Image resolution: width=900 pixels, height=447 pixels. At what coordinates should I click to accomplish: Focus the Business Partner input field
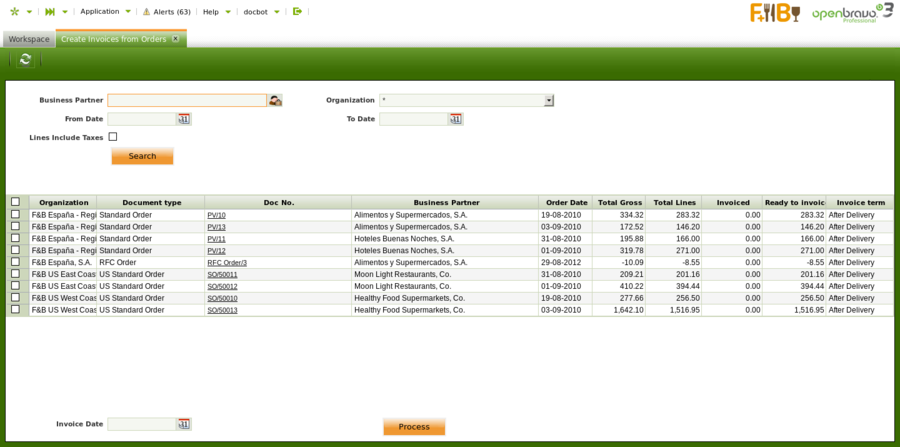pyautogui.click(x=187, y=100)
